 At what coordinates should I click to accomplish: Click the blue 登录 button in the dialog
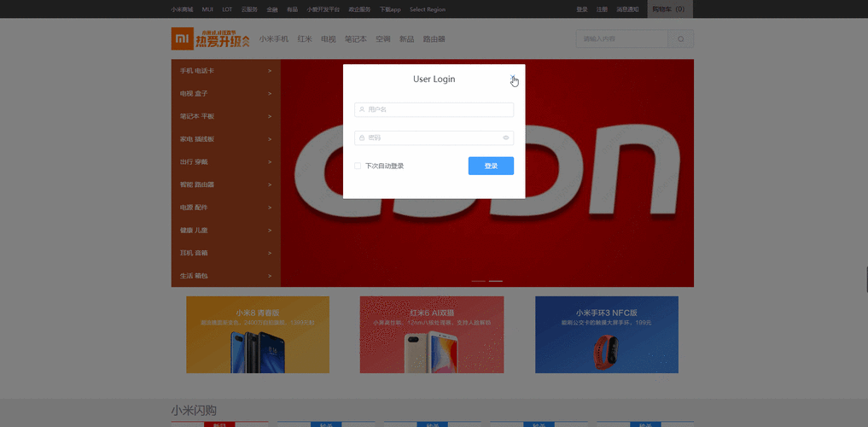(x=491, y=167)
